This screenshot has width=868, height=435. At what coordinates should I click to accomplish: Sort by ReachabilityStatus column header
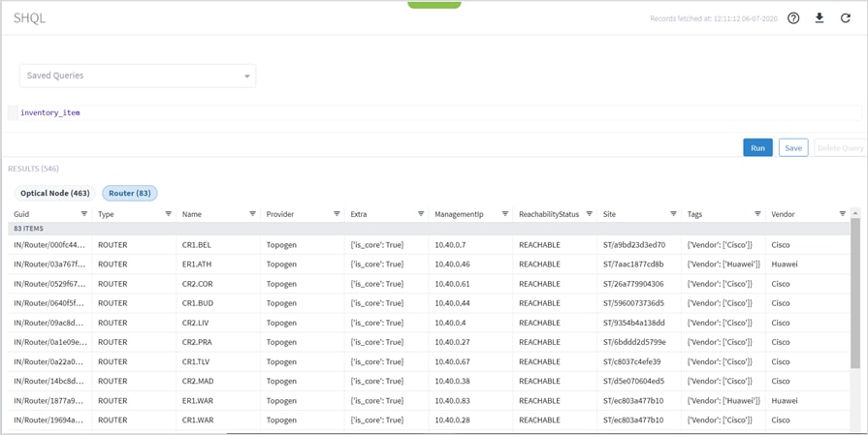pos(549,214)
